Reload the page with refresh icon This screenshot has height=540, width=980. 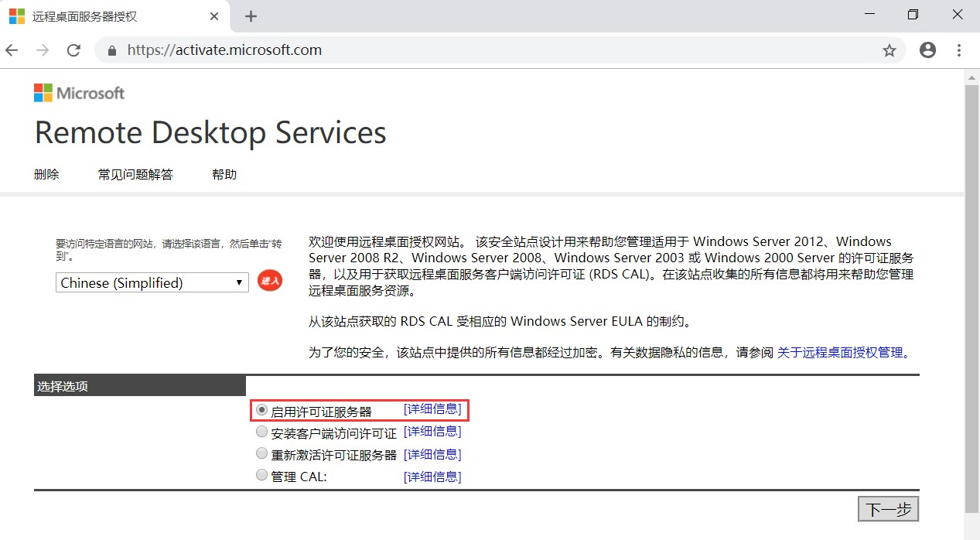pos(73,50)
